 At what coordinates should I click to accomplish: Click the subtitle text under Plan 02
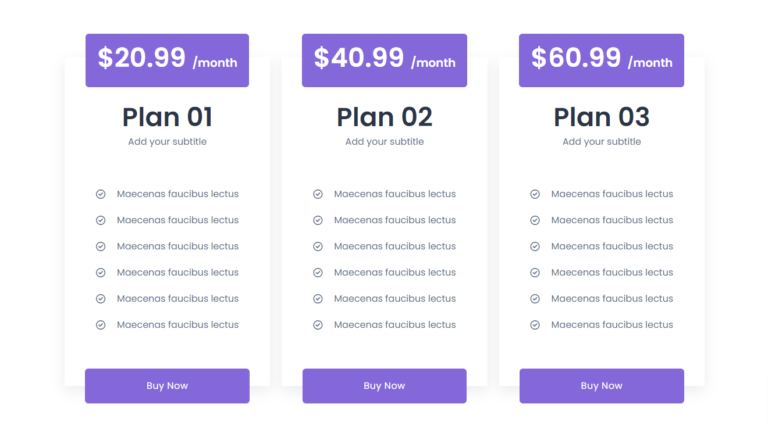[384, 142]
